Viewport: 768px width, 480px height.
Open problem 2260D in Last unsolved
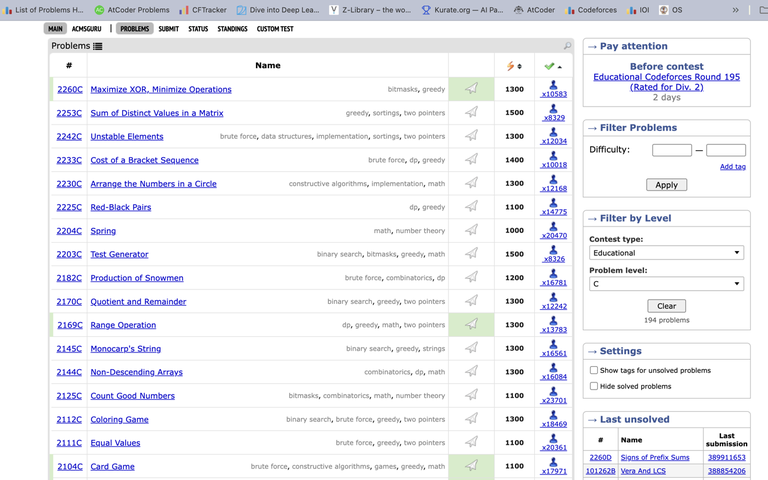point(600,457)
